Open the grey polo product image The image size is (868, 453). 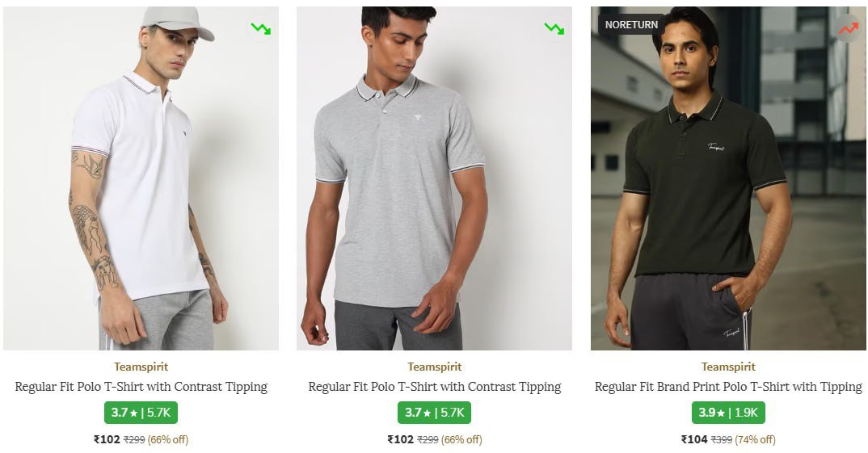(434, 186)
